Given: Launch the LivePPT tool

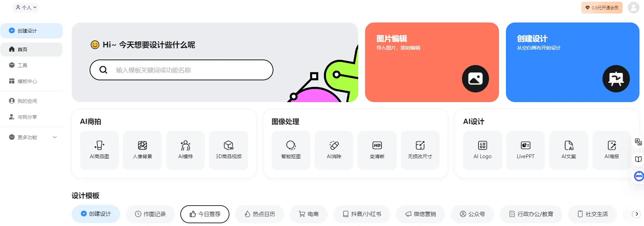Looking at the screenshot, I should pyautogui.click(x=526, y=150).
